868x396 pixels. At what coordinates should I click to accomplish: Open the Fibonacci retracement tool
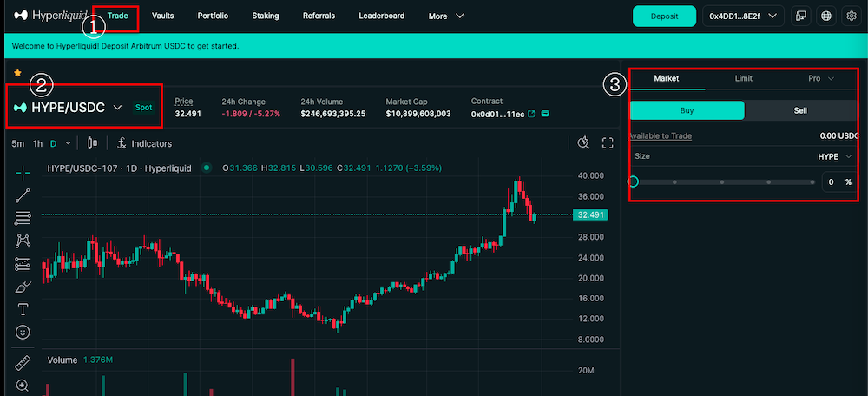click(23, 218)
